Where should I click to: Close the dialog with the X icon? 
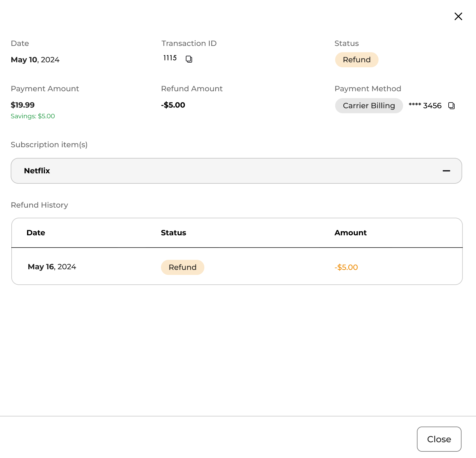click(458, 16)
